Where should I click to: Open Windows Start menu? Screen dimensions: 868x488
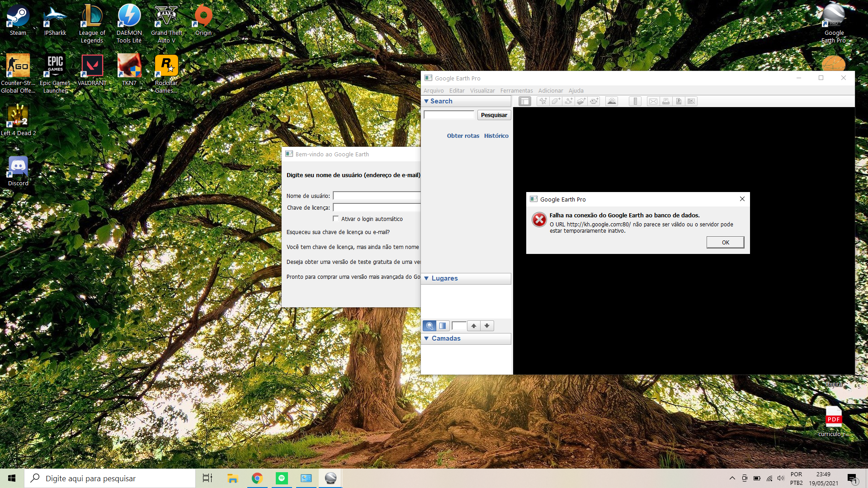pos(12,478)
